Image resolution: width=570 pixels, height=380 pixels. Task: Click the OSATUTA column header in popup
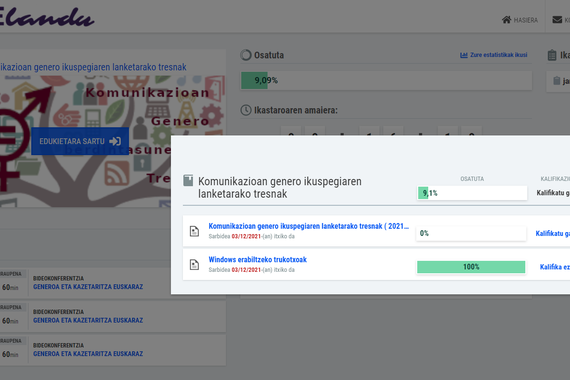472,179
